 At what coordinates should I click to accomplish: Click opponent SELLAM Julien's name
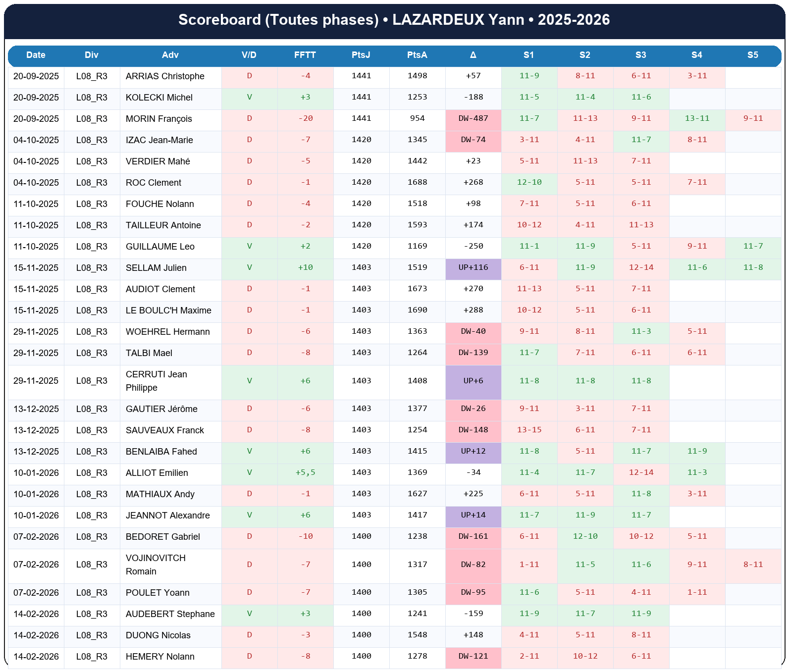(156, 268)
